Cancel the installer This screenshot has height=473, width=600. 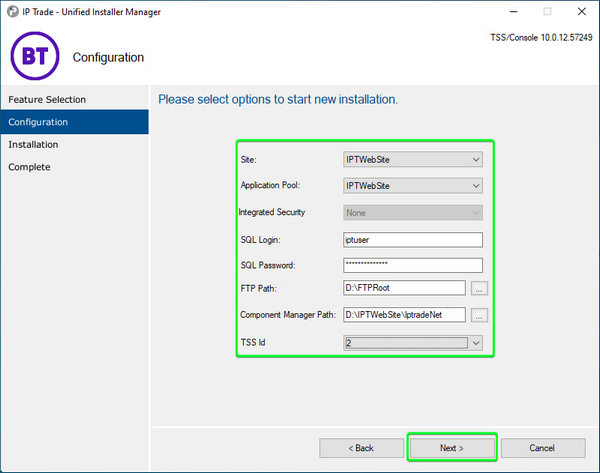coord(543,448)
